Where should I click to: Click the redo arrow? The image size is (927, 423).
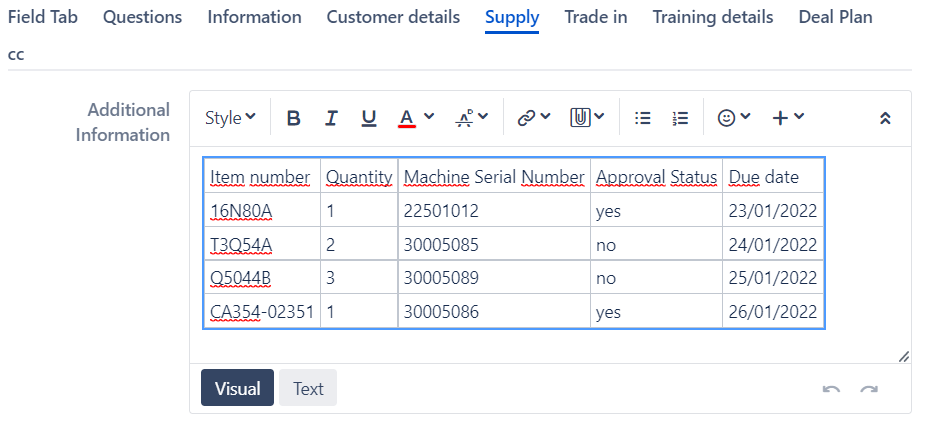click(x=869, y=389)
